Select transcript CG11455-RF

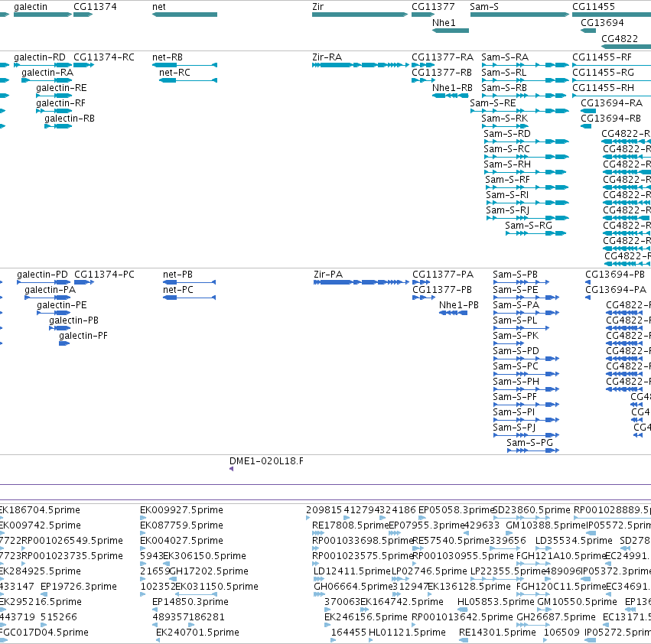pos(611,65)
